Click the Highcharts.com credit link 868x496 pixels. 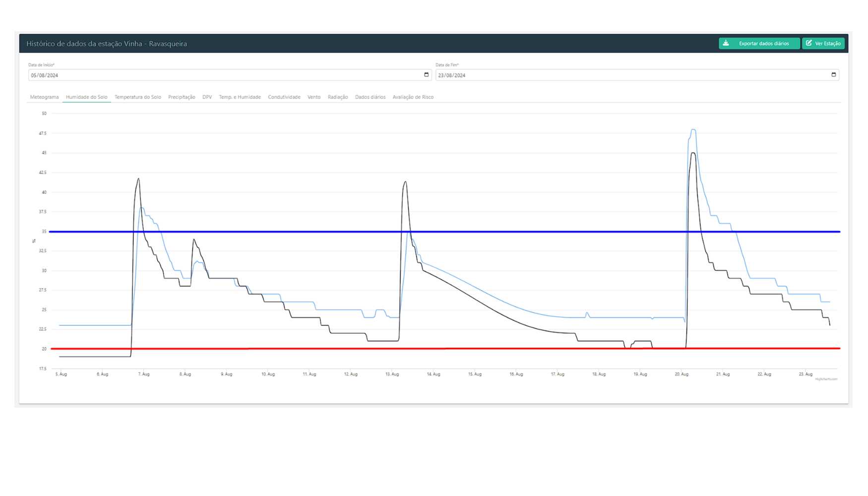(x=826, y=379)
